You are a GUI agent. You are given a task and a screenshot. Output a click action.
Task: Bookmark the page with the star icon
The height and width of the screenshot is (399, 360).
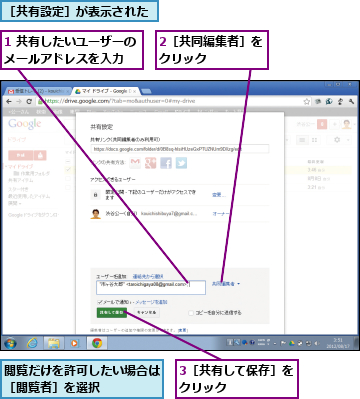pyautogui.click(x=307, y=101)
